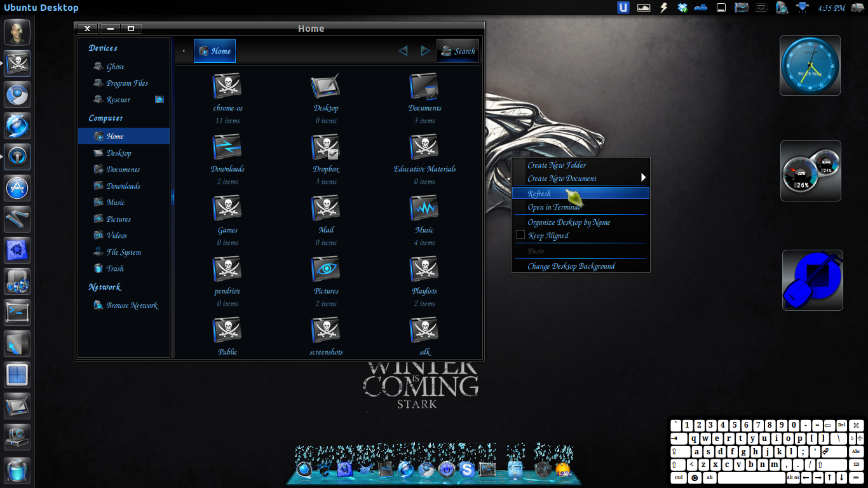Open the Mail folder icon
868x488 pixels.
coord(325,208)
